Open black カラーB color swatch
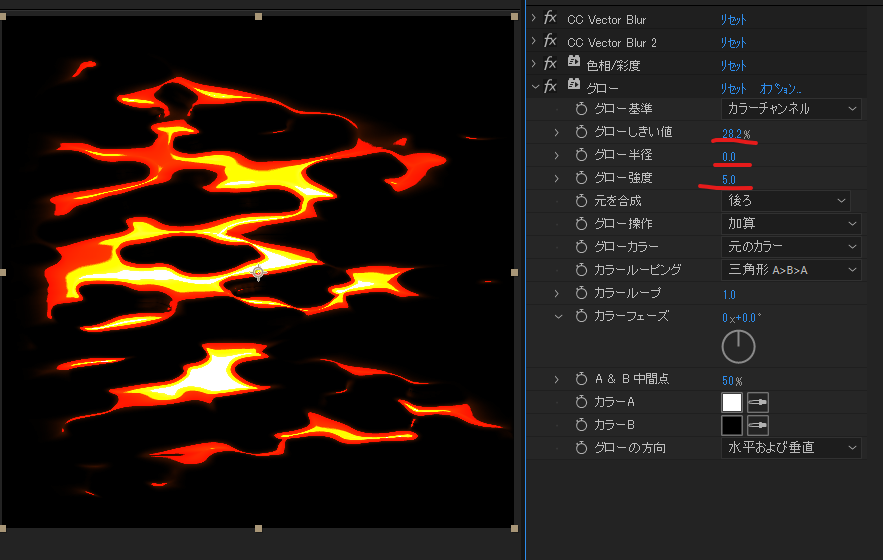Viewport: 883px width, 560px height. pos(732,425)
